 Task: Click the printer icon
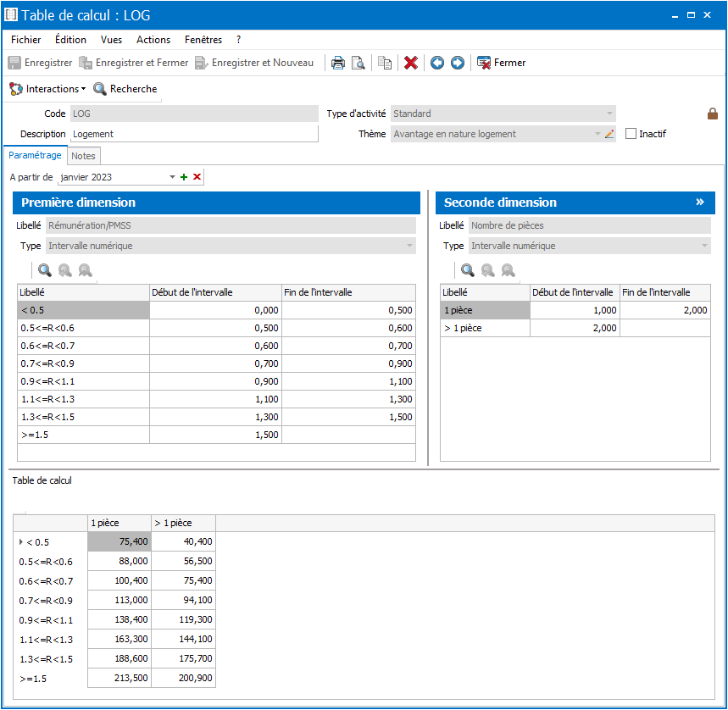pyautogui.click(x=338, y=63)
